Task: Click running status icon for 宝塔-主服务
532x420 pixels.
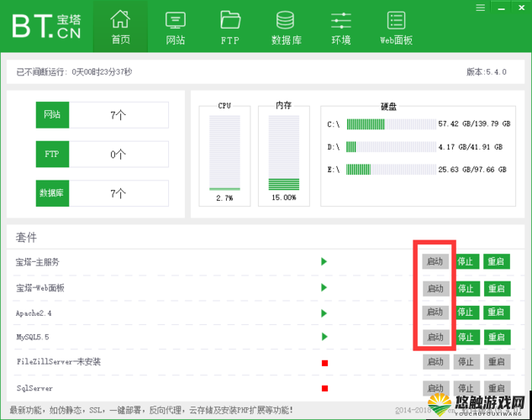Action: 324,261
